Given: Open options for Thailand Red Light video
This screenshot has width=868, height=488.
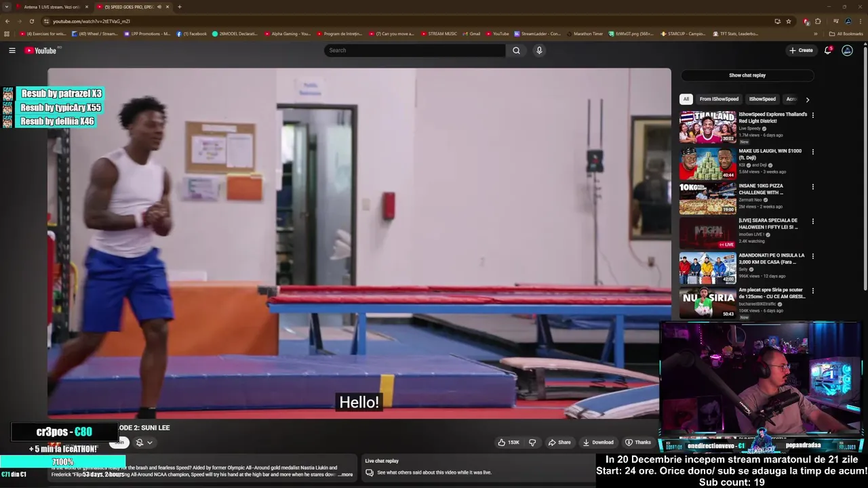Looking at the screenshot, I should tap(812, 115).
